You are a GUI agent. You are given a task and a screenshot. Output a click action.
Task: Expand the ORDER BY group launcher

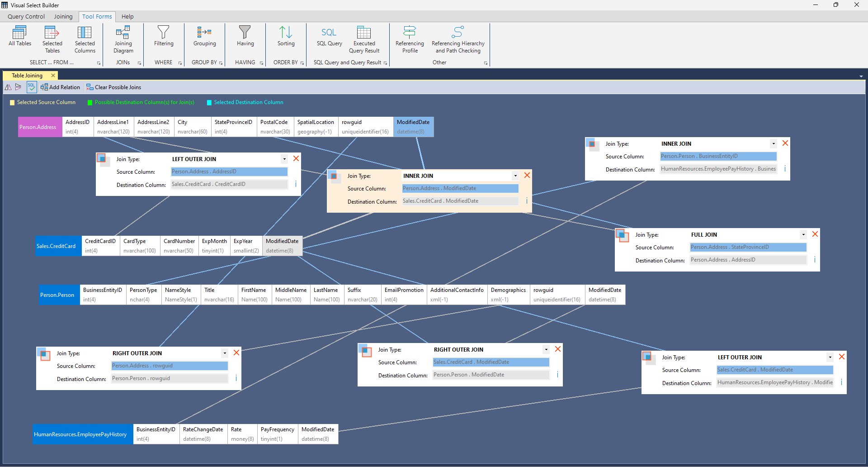click(x=302, y=63)
